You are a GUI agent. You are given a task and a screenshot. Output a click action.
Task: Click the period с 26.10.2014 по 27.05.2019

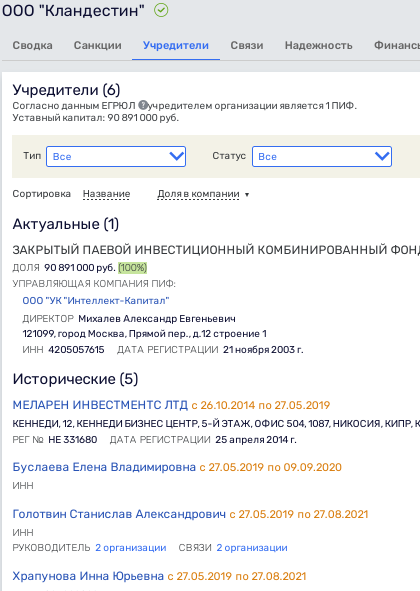pos(261,405)
